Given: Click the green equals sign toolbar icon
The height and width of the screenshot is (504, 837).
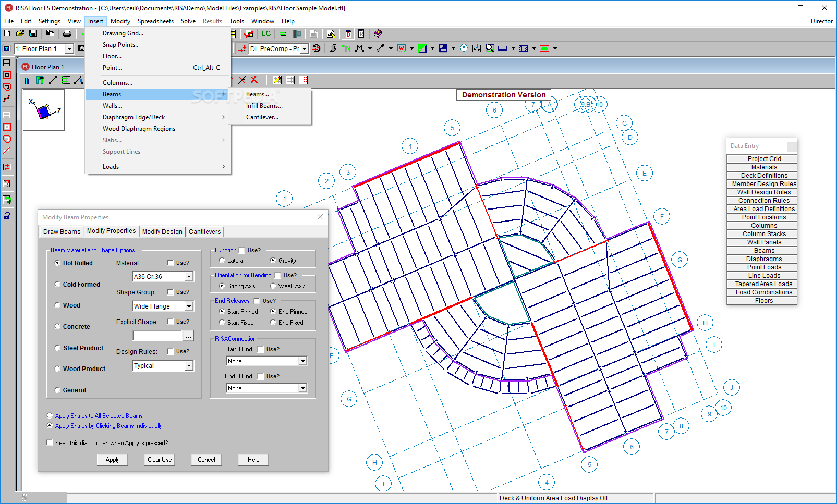Looking at the screenshot, I should 283,34.
